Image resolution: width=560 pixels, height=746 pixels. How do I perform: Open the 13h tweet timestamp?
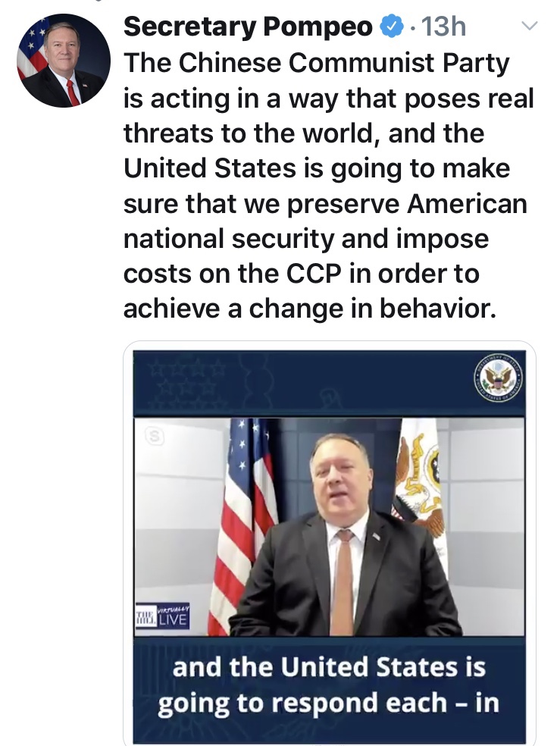pos(443,27)
